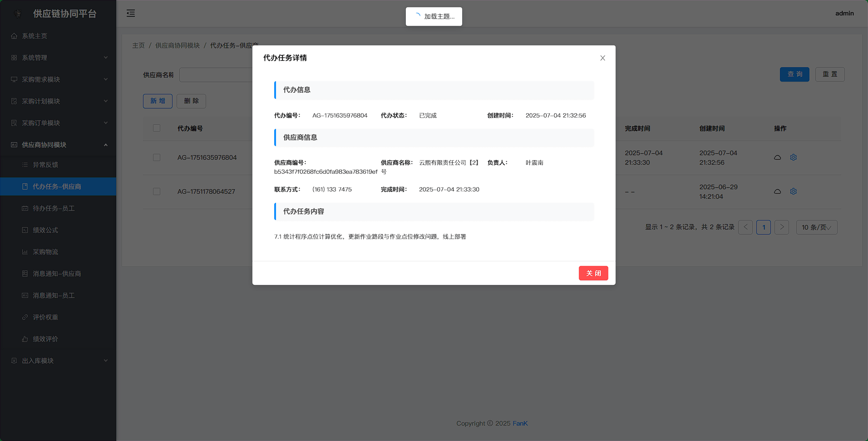
Task: Click the 供应商名称 input field
Action: [216, 75]
